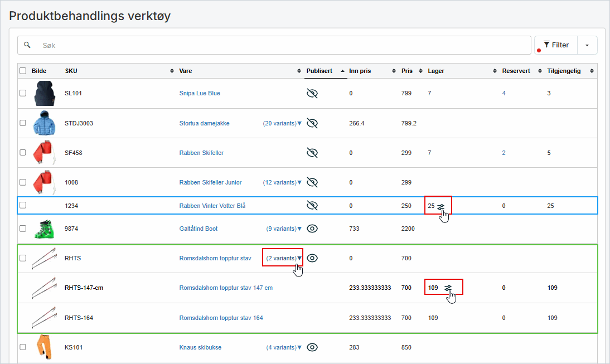Select the SL101 row checkbox

pyautogui.click(x=23, y=93)
